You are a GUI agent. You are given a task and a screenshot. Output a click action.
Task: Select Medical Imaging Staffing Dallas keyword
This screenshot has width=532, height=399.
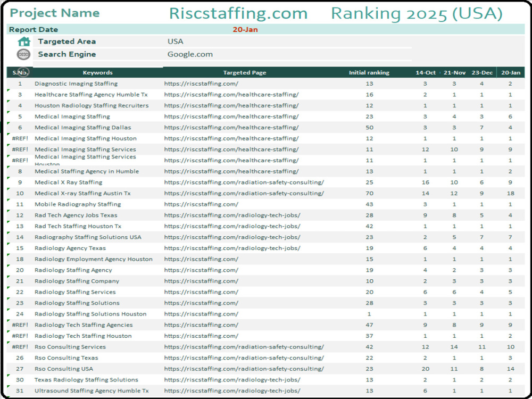tap(83, 128)
